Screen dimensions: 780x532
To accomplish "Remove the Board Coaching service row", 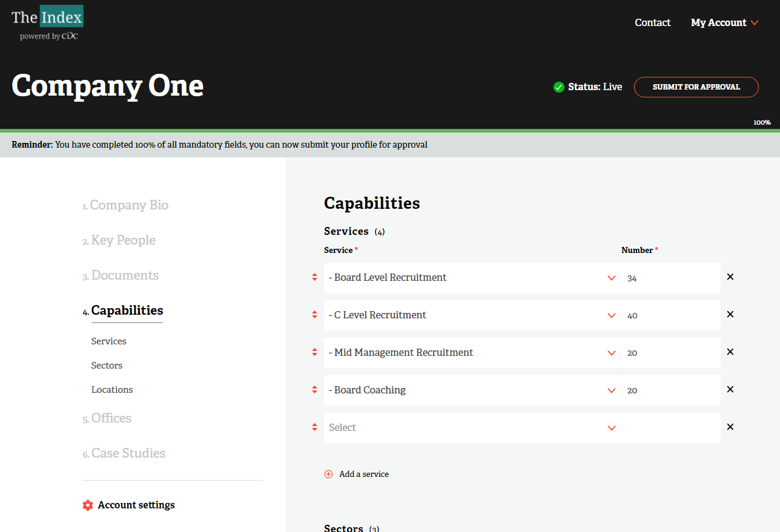I will (730, 390).
